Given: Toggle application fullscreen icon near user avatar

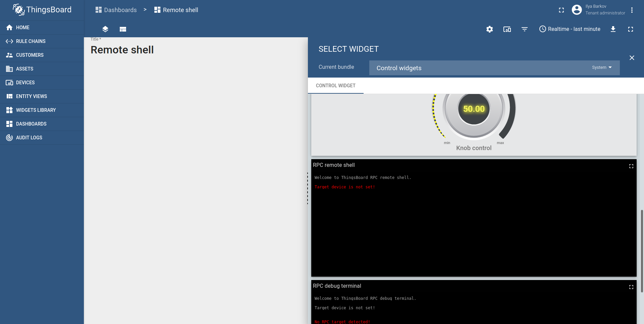Looking at the screenshot, I should click(x=561, y=10).
